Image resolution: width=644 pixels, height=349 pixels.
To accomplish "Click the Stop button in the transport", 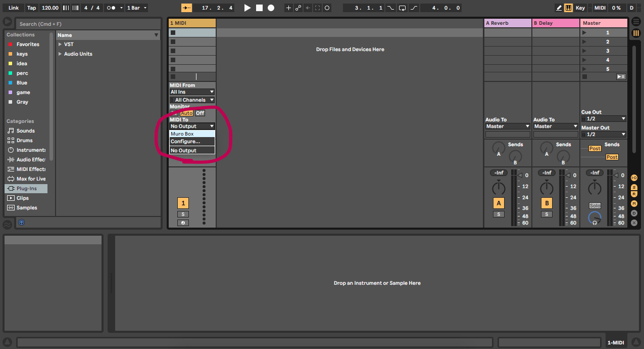I will (x=259, y=8).
